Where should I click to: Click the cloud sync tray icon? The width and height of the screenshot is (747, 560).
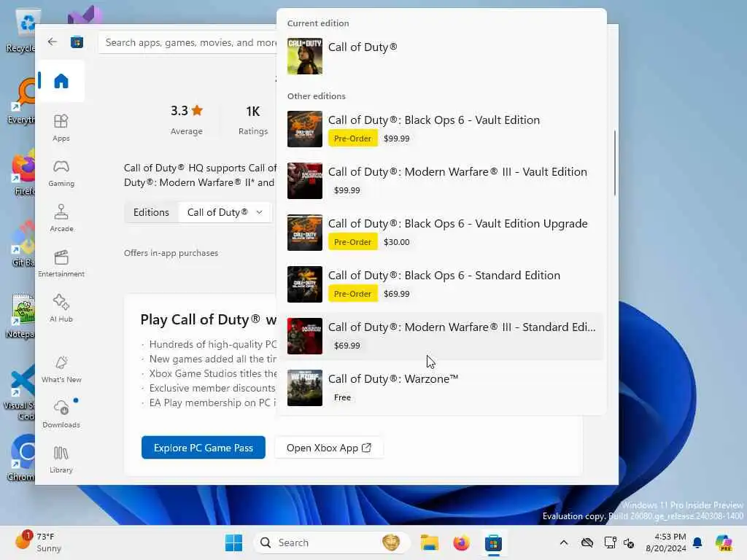pos(587,542)
